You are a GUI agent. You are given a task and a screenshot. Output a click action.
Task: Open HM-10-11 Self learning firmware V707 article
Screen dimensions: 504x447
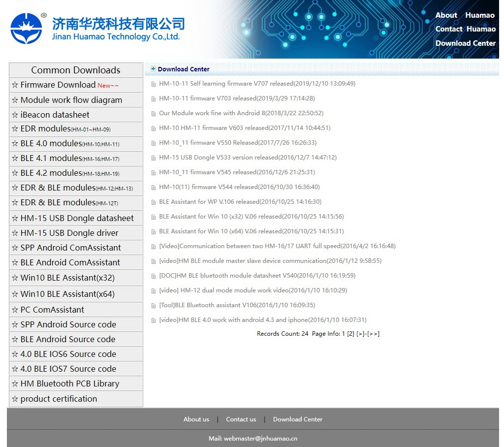pos(257,84)
